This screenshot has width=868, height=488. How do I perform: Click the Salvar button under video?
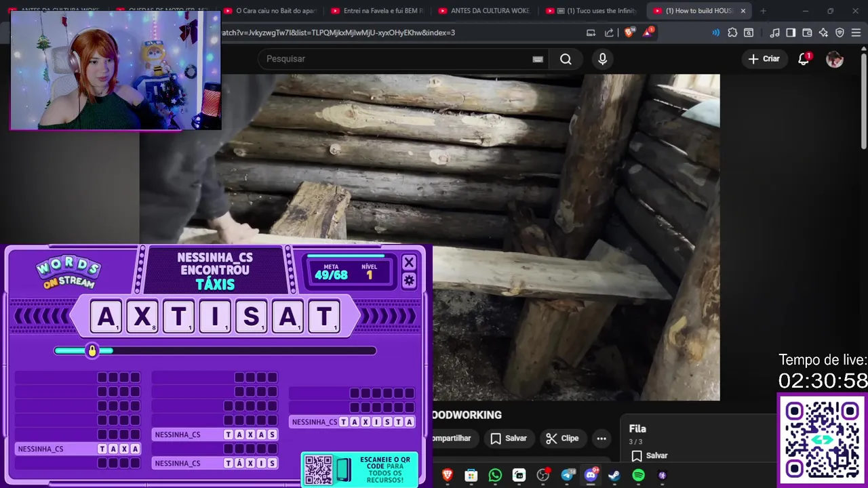509,439
